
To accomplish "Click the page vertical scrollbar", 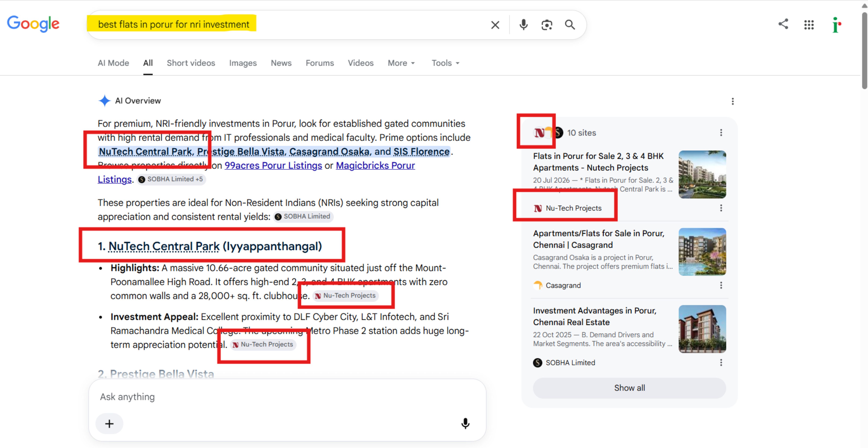I will point(865,51).
